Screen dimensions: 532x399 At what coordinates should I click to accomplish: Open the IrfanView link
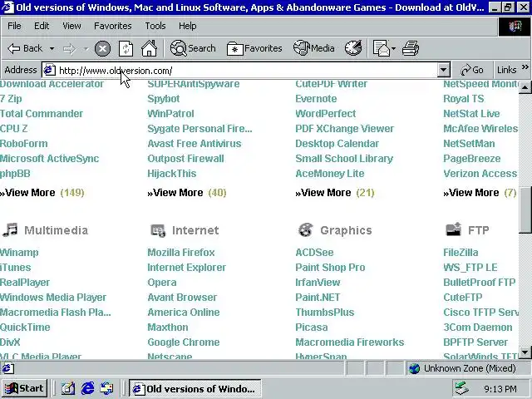click(x=318, y=283)
